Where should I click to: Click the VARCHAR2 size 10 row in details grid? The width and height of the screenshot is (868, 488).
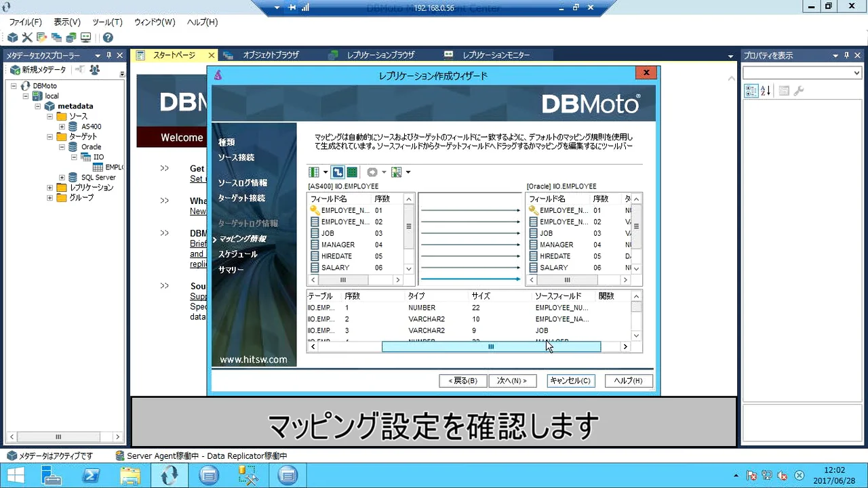pyautogui.click(x=469, y=319)
